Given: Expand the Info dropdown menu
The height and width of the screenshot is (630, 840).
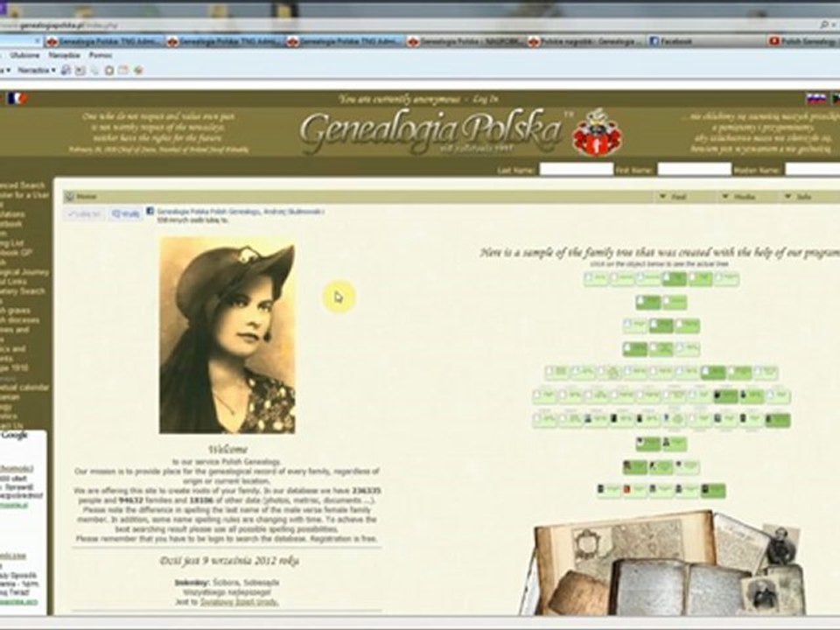Looking at the screenshot, I should click(x=798, y=197).
